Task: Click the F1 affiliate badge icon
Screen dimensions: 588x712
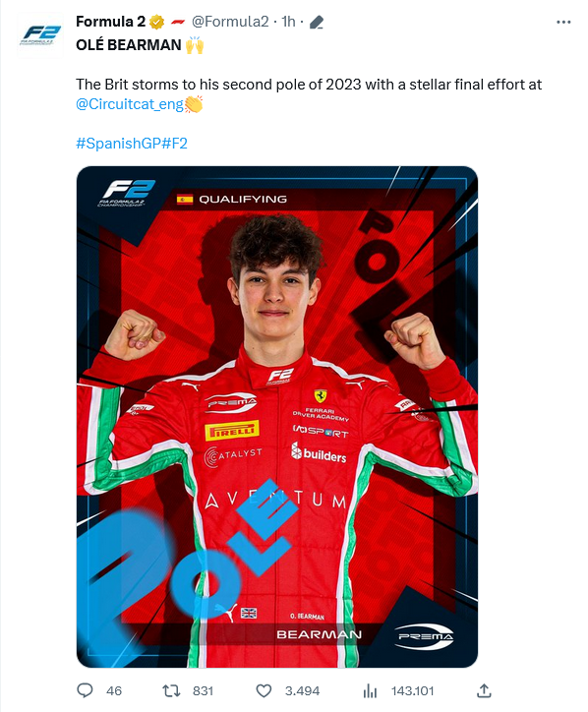Action: point(178,22)
